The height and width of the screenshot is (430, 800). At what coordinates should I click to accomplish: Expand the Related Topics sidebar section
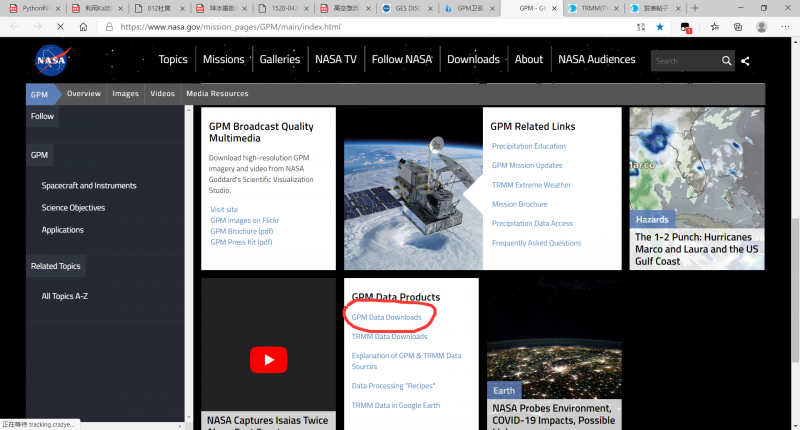[x=56, y=266]
